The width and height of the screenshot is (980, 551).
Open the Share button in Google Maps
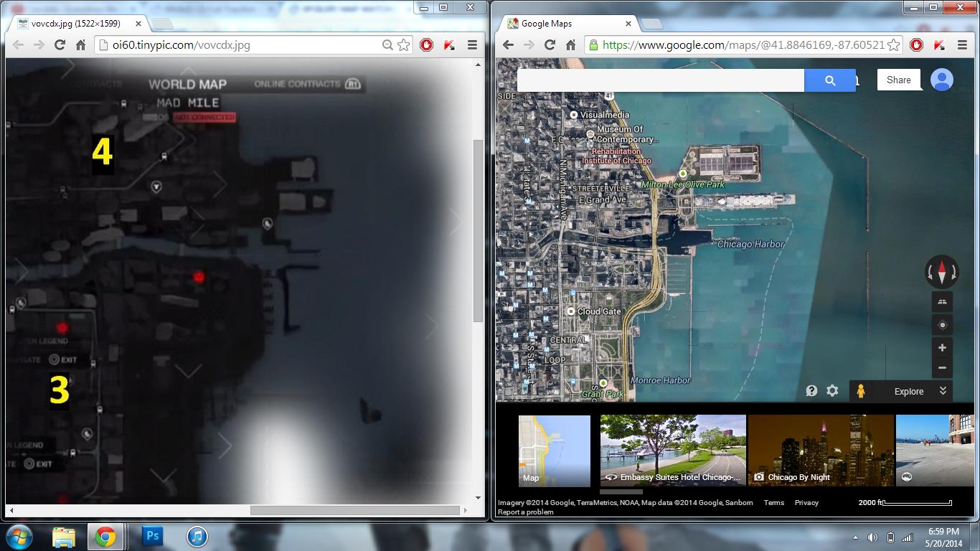(x=898, y=80)
